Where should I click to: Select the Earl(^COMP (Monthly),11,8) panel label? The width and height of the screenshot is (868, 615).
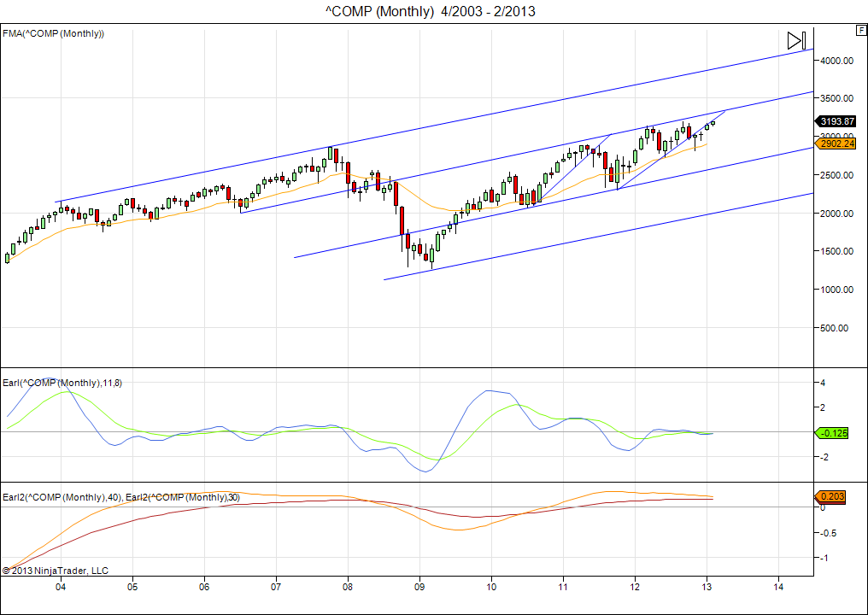[62, 383]
